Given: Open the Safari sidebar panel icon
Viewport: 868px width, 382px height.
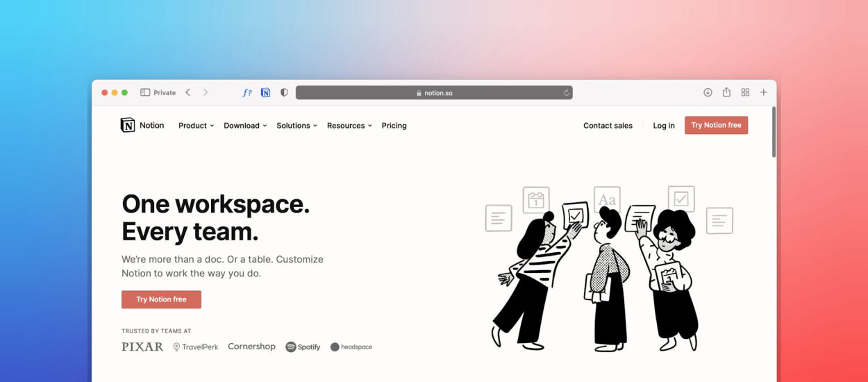Looking at the screenshot, I should tap(145, 92).
